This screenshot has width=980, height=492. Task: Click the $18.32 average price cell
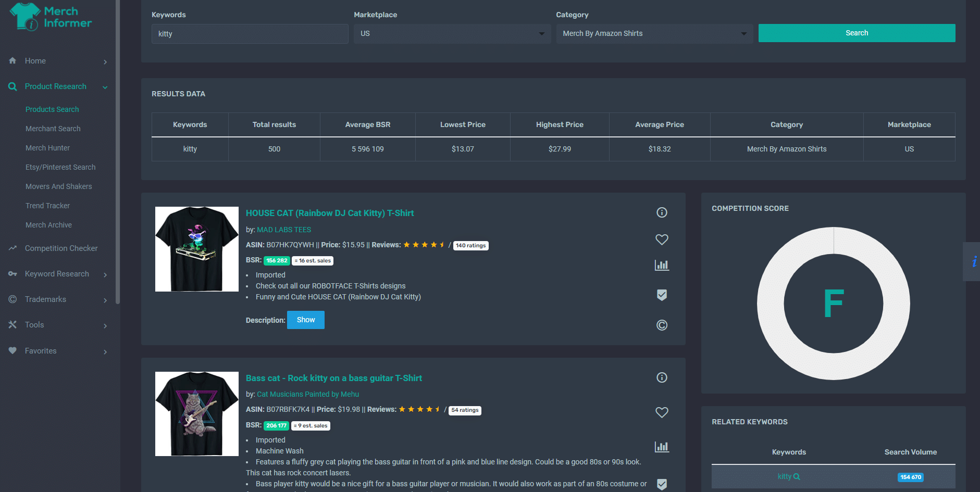(660, 149)
